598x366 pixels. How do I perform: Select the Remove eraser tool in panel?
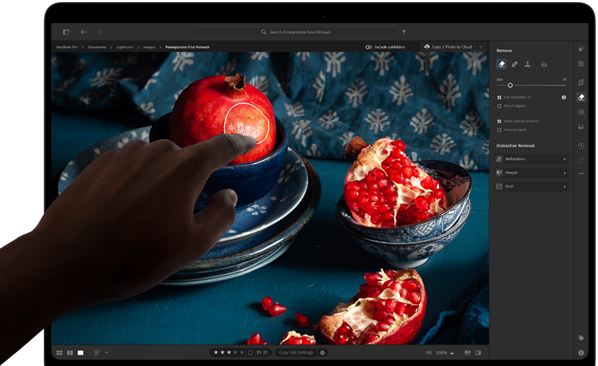(x=502, y=64)
